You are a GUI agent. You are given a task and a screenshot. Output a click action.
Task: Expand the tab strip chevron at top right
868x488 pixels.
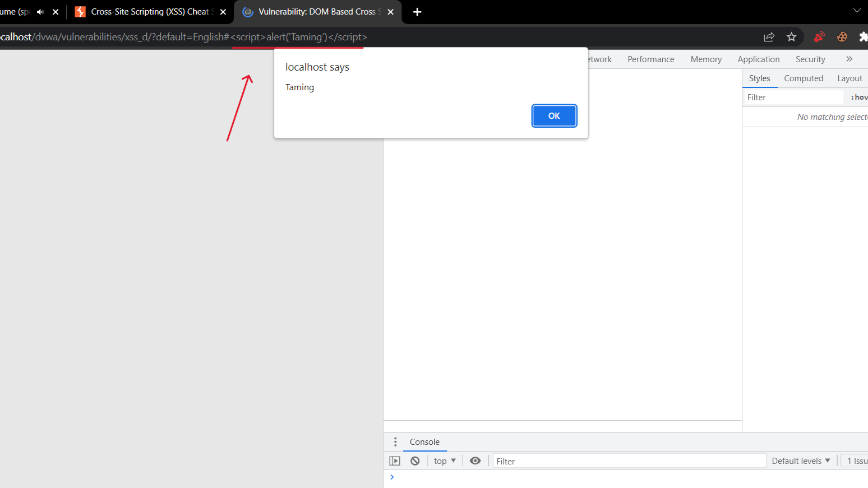pyautogui.click(x=856, y=10)
